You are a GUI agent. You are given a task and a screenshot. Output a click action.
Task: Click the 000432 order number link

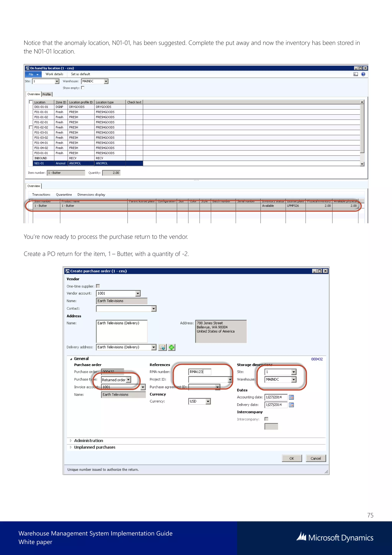coord(317,359)
